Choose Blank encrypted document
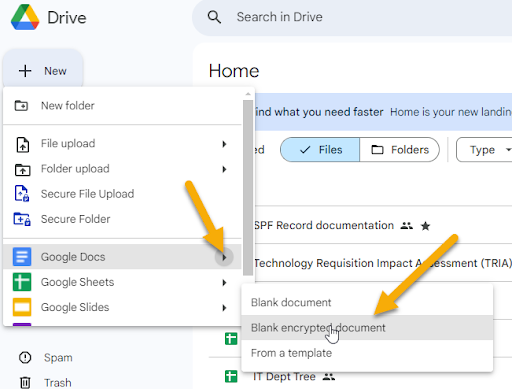The height and width of the screenshot is (389, 512). [x=367, y=328]
